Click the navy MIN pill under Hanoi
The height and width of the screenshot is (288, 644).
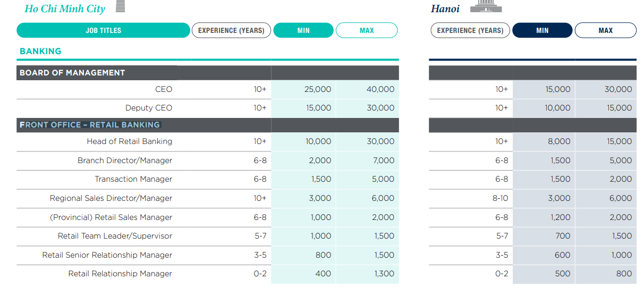coord(543,30)
